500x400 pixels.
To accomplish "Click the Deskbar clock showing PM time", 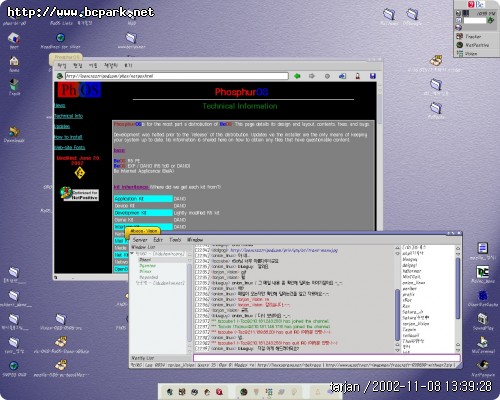I will [x=485, y=13].
